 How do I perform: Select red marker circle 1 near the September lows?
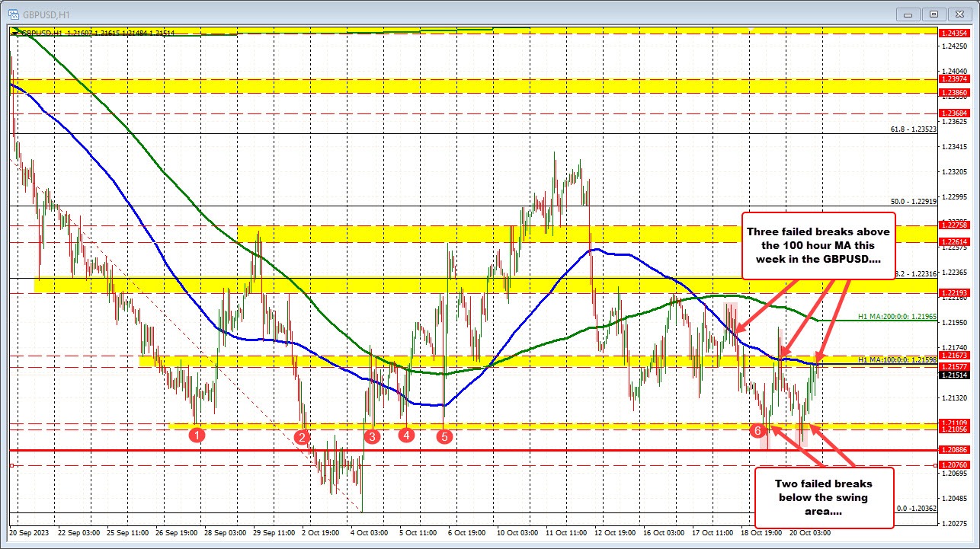point(197,435)
